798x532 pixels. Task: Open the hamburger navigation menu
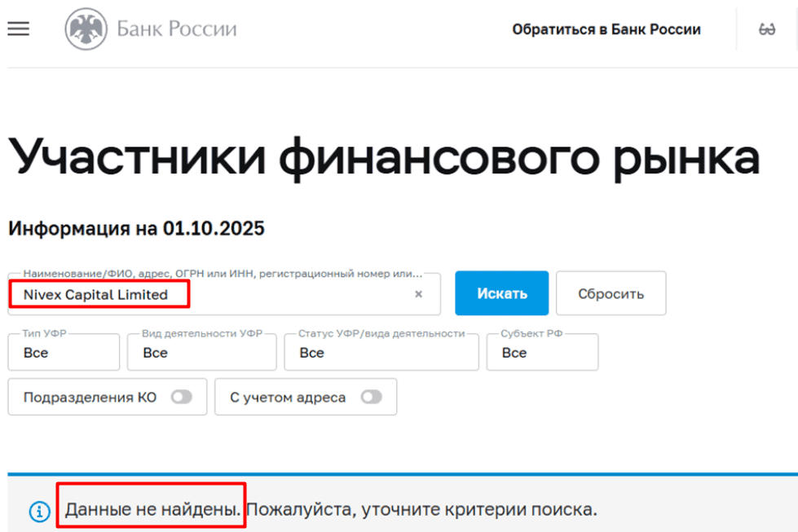(18, 29)
